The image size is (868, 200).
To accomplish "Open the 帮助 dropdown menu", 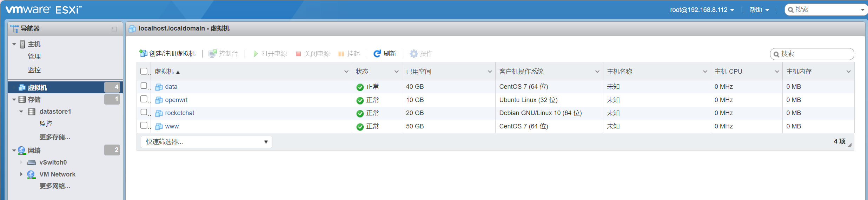I will [x=759, y=10].
